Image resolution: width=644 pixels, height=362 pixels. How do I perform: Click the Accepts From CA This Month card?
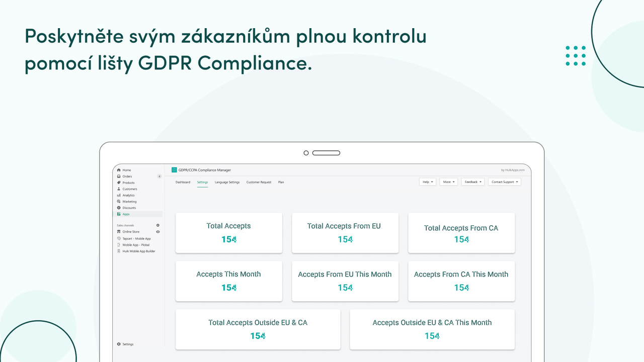461,281
